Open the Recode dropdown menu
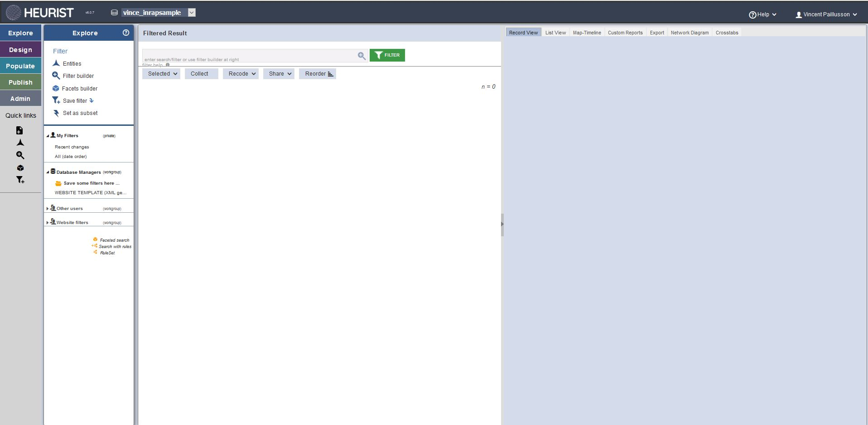The height and width of the screenshot is (425, 868). point(241,74)
